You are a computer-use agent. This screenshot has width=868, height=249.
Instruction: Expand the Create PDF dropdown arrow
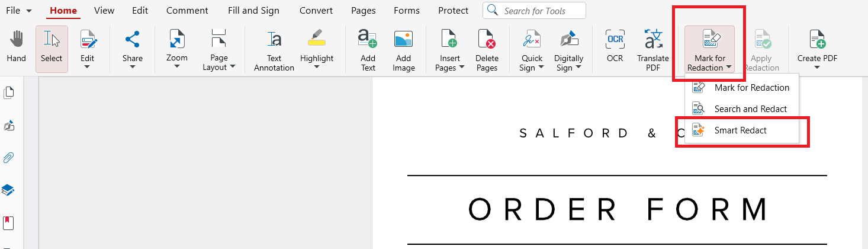point(817,67)
